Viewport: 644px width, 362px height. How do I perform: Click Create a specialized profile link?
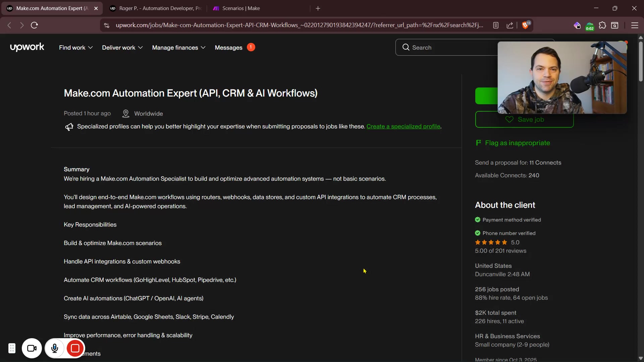403,127
